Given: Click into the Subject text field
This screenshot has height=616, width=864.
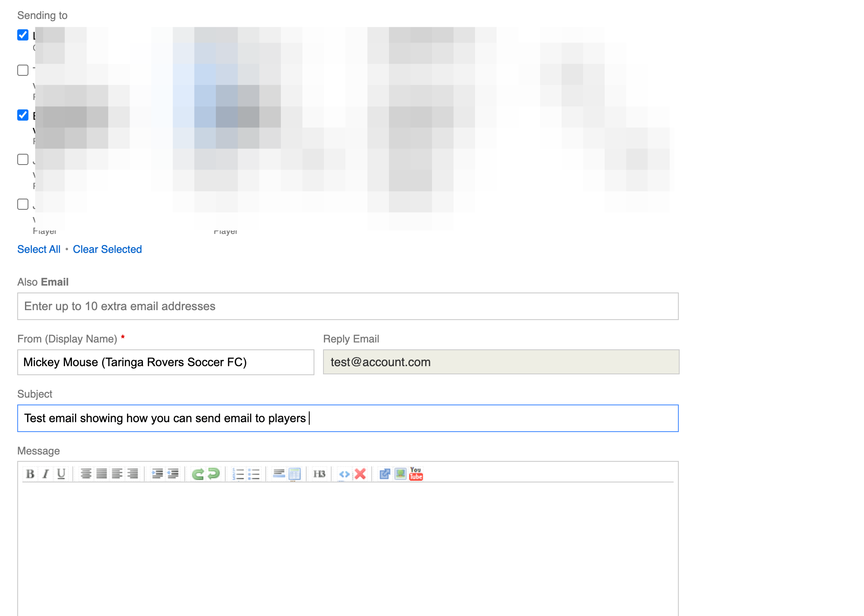Looking at the screenshot, I should coord(348,418).
